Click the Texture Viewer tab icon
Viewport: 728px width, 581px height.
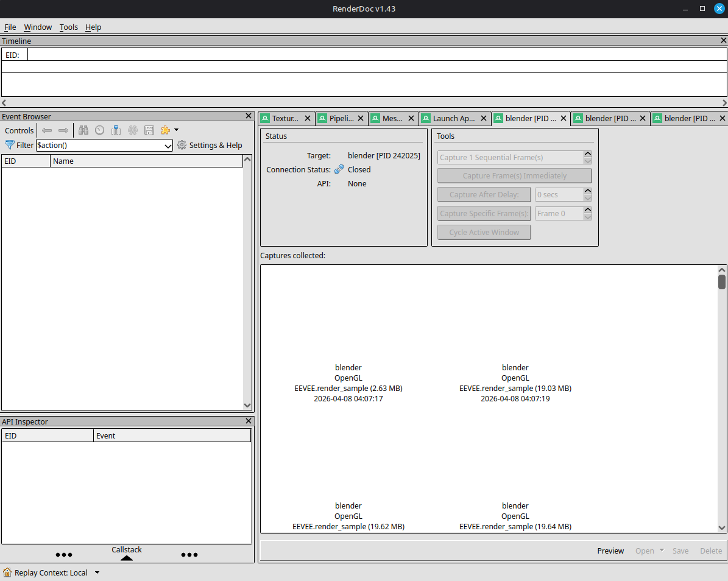[265, 118]
